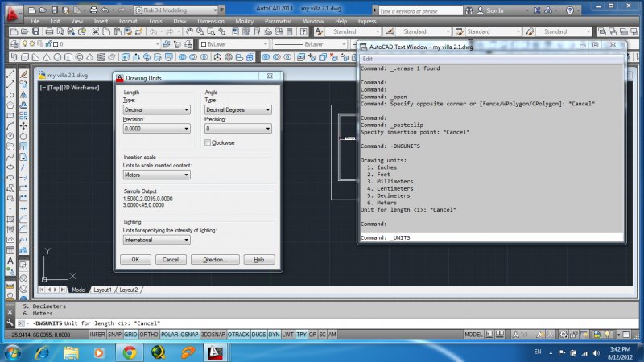Screen dimensions: 644x362
Task: Select the Sphere 3D modeling tool
Action: point(57,57)
